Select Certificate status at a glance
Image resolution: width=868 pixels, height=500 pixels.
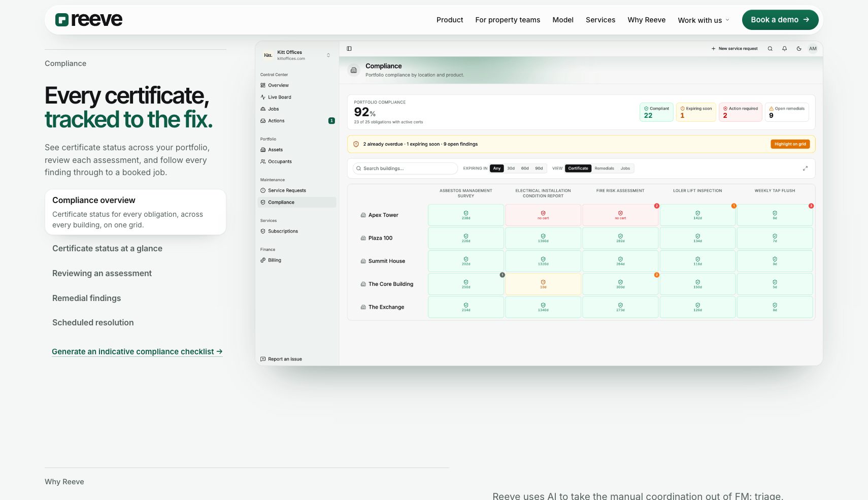coord(107,248)
